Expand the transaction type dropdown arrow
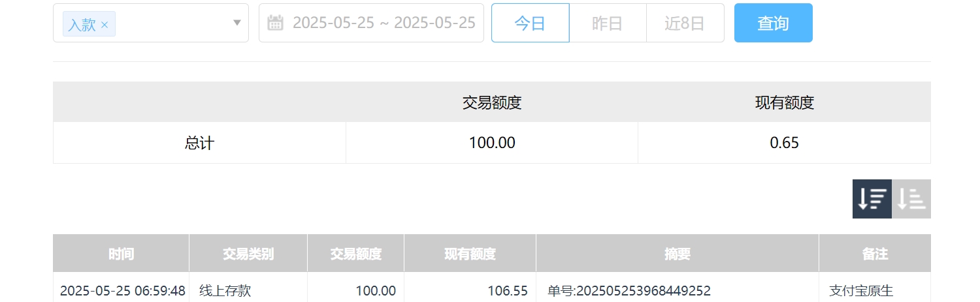 tap(237, 23)
